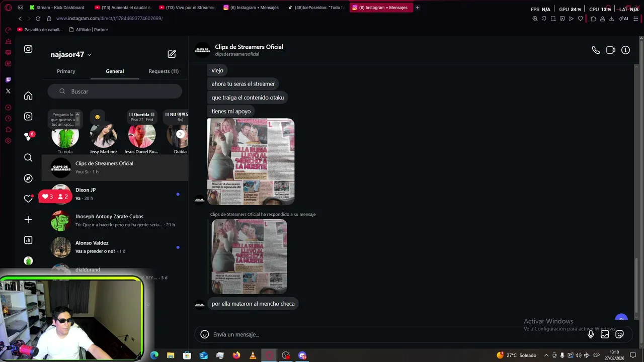Screen dimensions: 644x362
Task: Open Reels from the Instagram sidebar
Action: click(x=28, y=116)
